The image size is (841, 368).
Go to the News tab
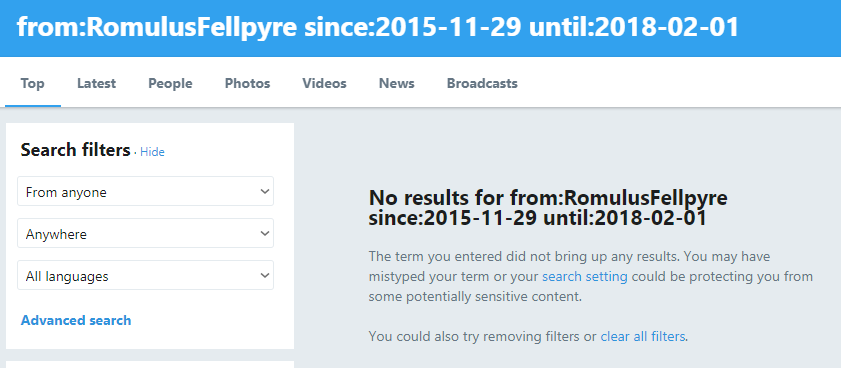(396, 84)
